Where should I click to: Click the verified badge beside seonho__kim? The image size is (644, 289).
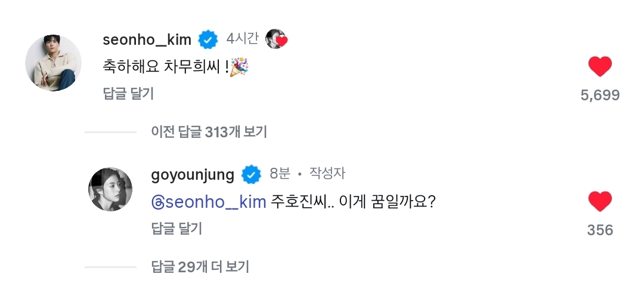pyautogui.click(x=208, y=40)
